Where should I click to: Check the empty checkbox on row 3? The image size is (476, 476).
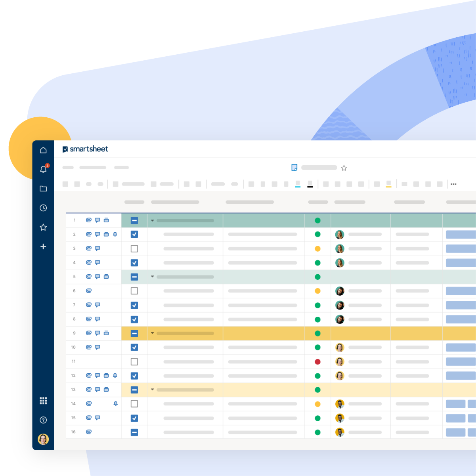134,249
